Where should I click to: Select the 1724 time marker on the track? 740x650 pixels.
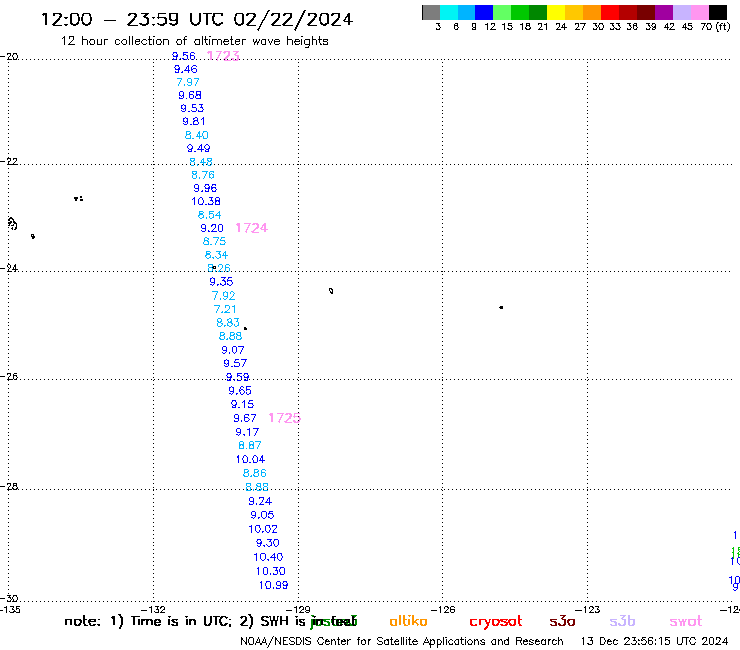[x=252, y=228]
